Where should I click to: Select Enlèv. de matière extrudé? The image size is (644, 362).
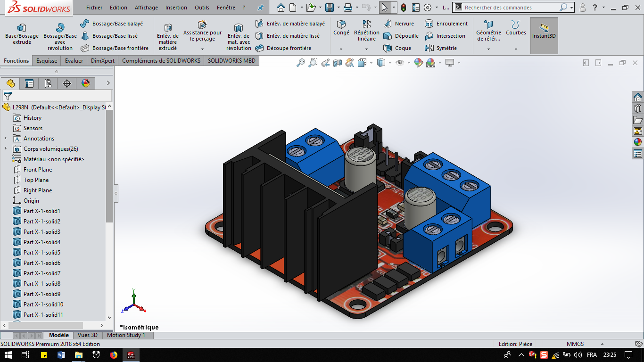pos(168,37)
